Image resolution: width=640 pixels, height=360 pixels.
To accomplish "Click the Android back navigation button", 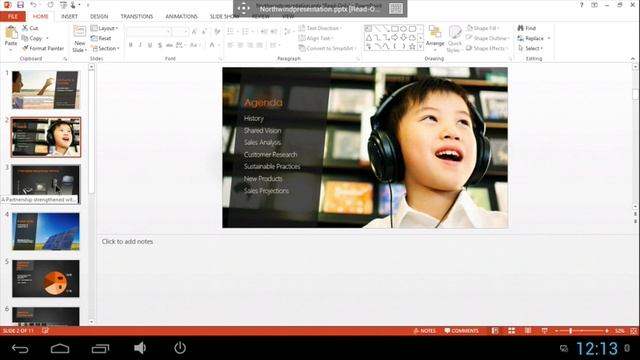I will pos(20,348).
